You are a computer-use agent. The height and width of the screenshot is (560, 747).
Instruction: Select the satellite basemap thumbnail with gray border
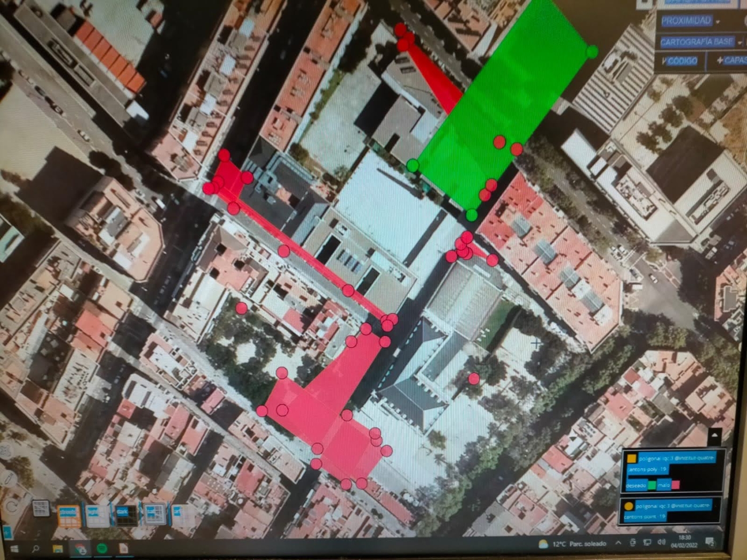point(155,515)
